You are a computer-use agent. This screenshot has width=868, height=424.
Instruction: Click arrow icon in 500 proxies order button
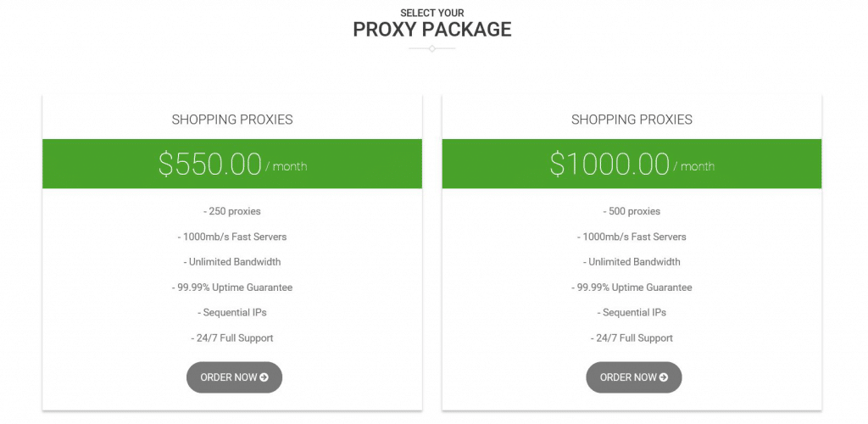point(664,377)
